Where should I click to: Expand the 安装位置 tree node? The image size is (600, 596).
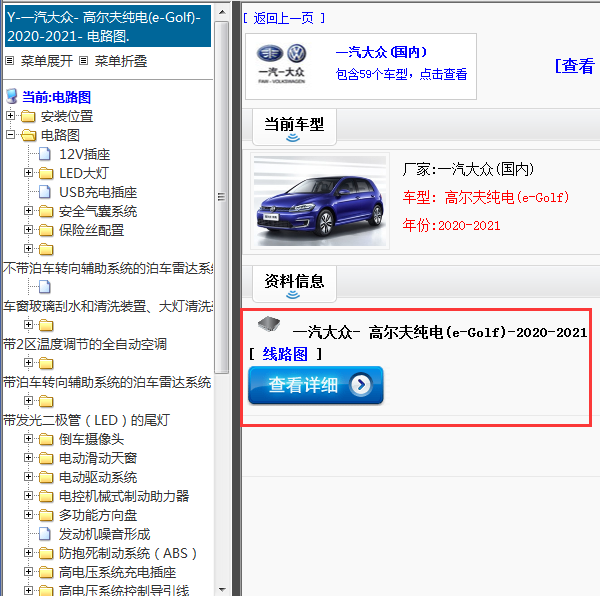pyautogui.click(x=10, y=115)
